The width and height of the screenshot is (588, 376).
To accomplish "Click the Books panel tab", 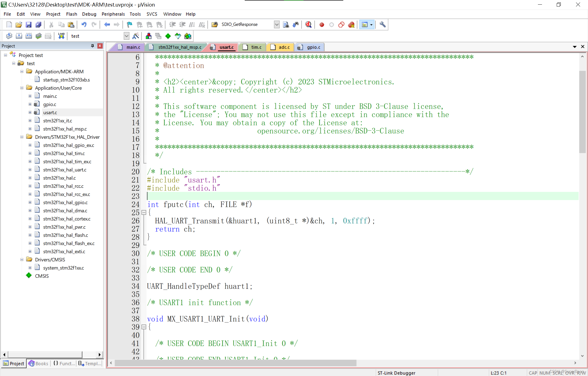I will [41, 363].
